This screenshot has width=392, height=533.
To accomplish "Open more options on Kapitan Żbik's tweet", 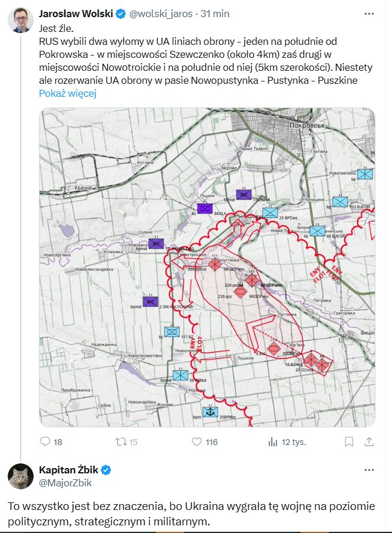I will pos(369,470).
